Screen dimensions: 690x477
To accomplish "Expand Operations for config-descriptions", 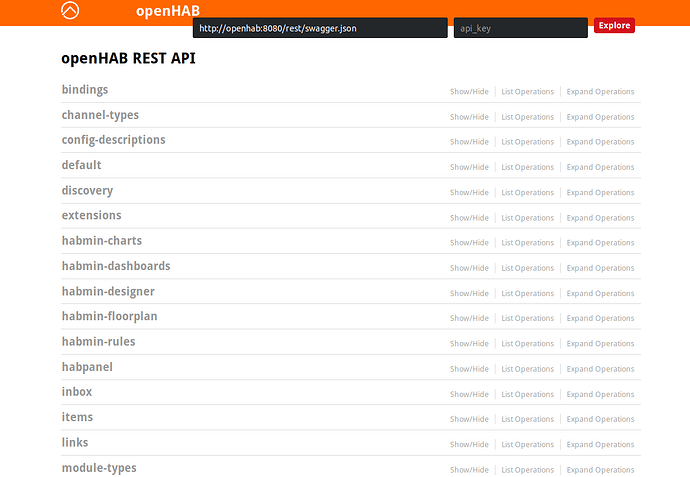I will tap(600, 142).
